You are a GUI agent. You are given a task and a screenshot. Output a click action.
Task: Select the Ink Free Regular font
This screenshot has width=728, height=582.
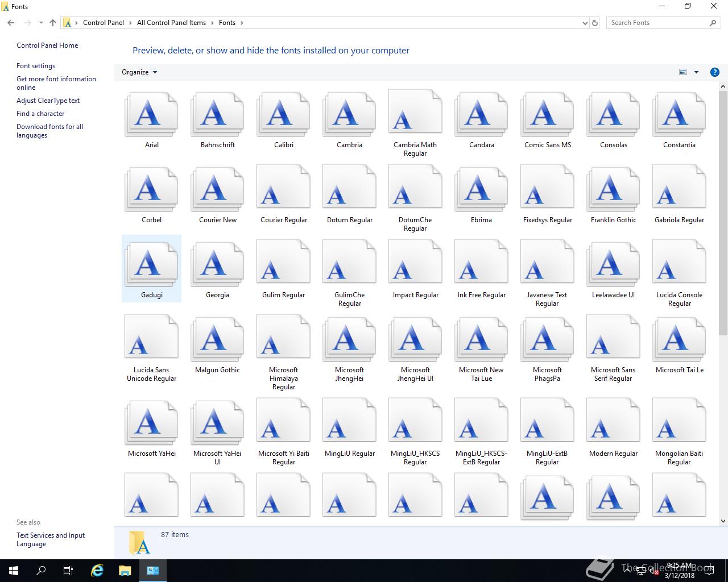tap(481, 261)
